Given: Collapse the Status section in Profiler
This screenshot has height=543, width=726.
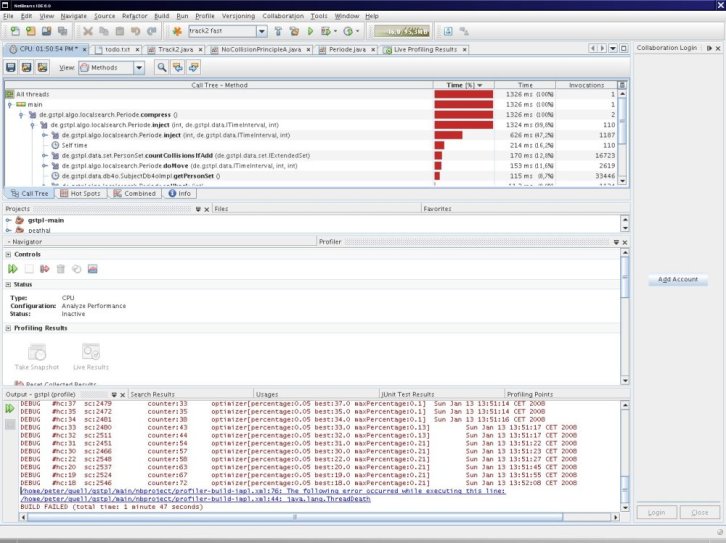Looking at the screenshot, I should tap(9, 284).
